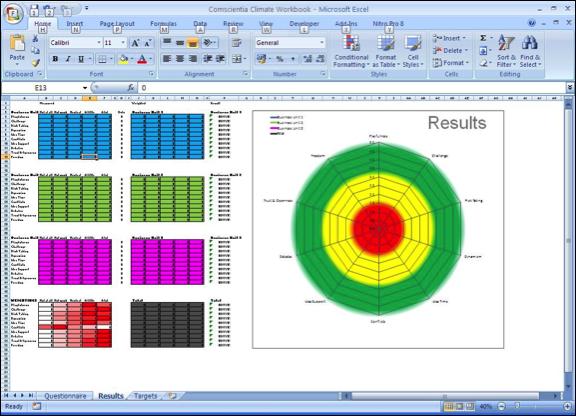
Task: Toggle Italic formatting
Action: point(68,59)
